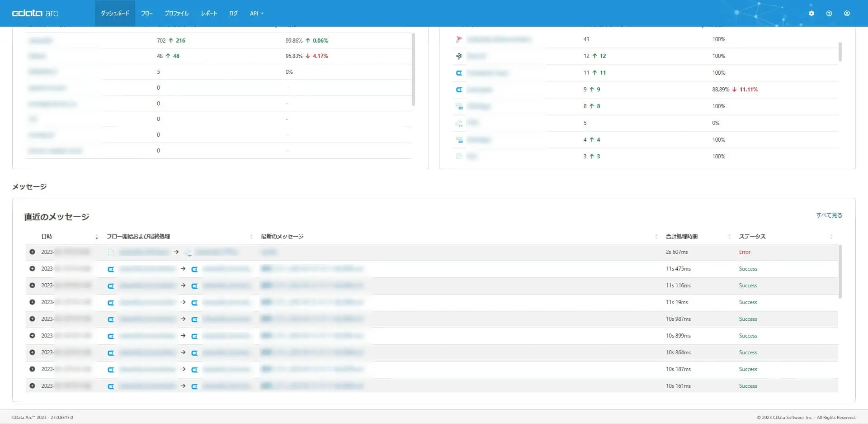Click the recent messages list scrollbar
Screen dimensions: 868x424
tap(840, 272)
